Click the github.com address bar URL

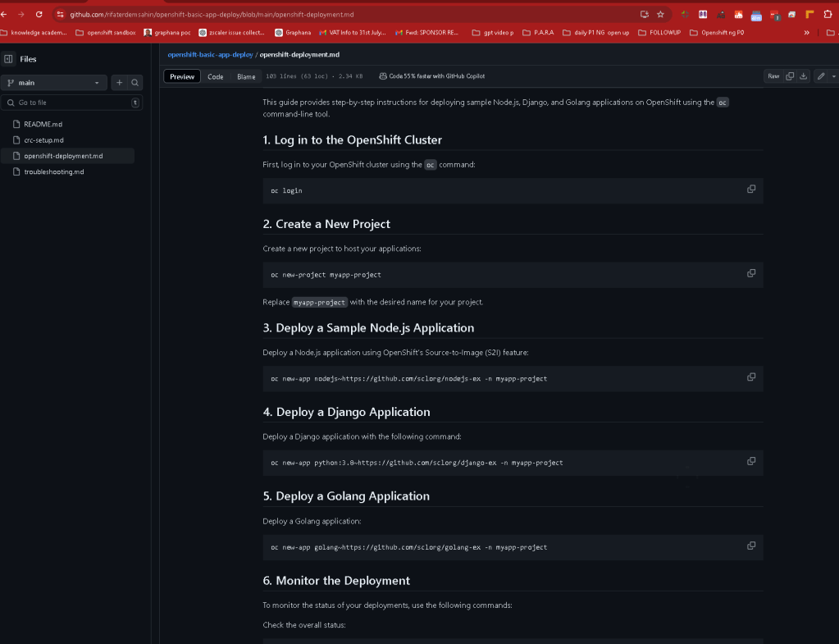click(x=212, y=15)
